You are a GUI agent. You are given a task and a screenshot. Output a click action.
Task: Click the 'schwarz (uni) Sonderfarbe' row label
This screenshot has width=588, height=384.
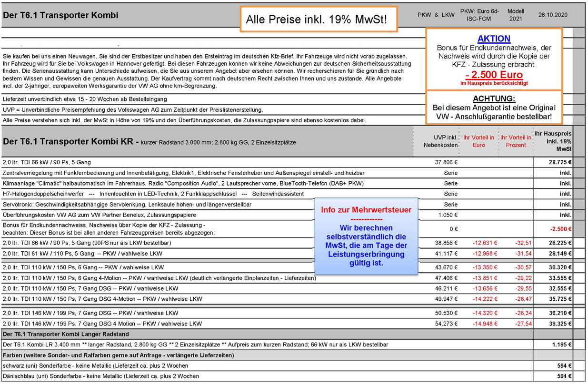pos(95,366)
